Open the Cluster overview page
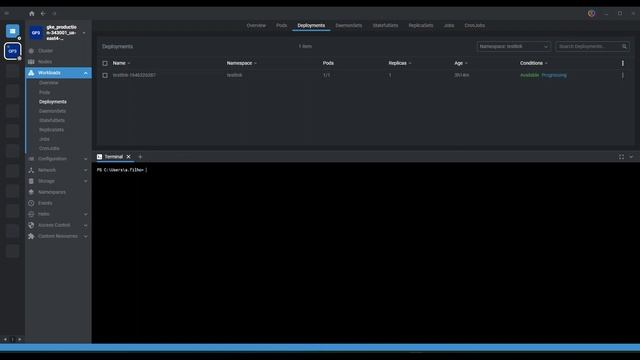 click(45, 51)
